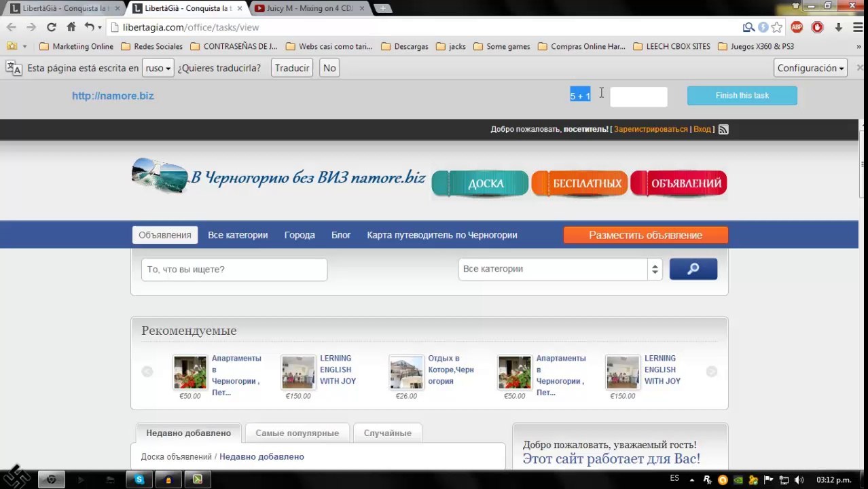
Task: Click the undo-close-tab arrow icon
Action: [x=89, y=27]
